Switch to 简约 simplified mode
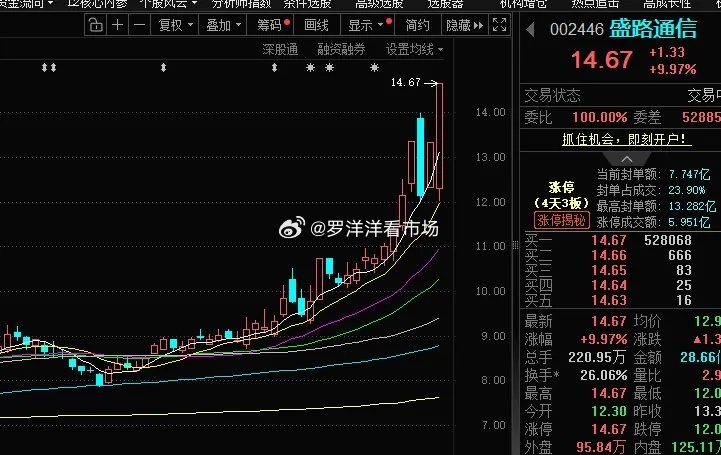Screen dimensions: 721x455 (417, 25)
